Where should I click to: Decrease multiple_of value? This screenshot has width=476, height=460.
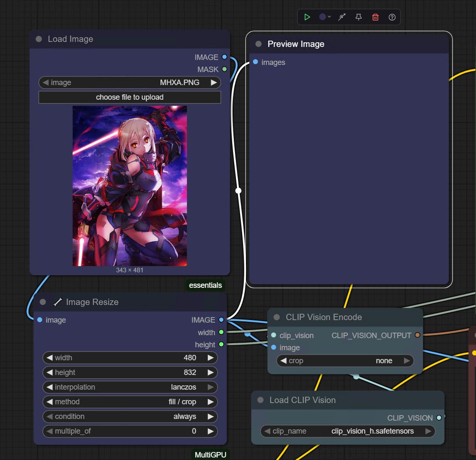coord(49,431)
